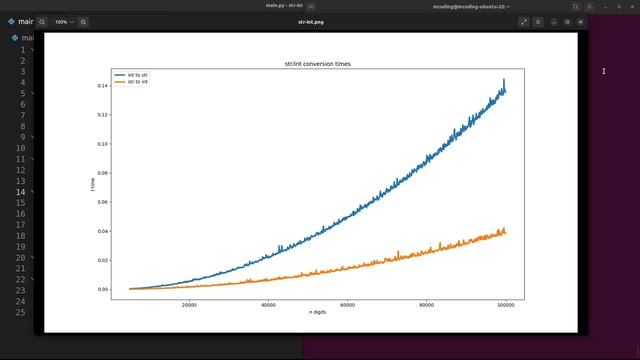Viewport: 640px width, 360px height.
Task: Select the main.py editor tab
Action: tap(20, 22)
